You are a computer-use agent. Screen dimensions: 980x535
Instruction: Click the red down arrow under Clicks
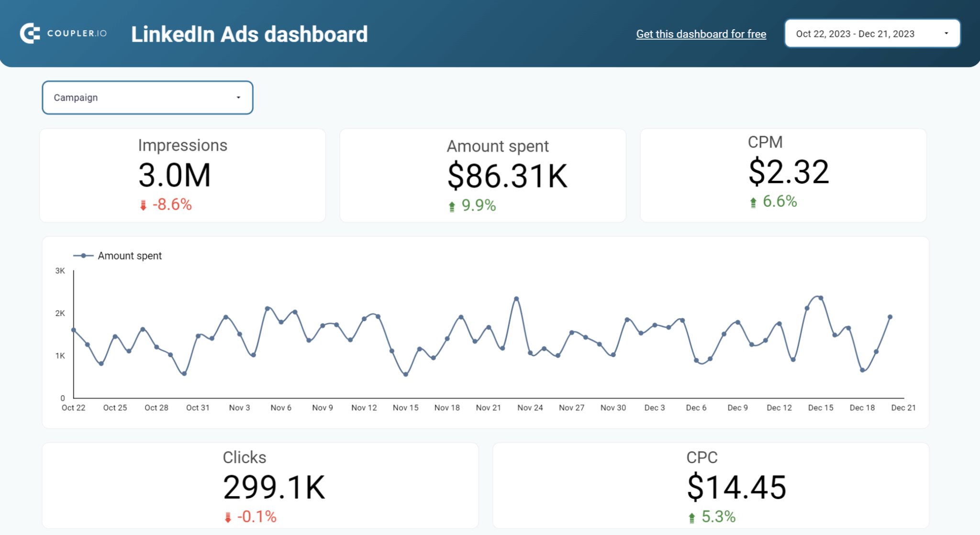pyautogui.click(x=227, y=517)
